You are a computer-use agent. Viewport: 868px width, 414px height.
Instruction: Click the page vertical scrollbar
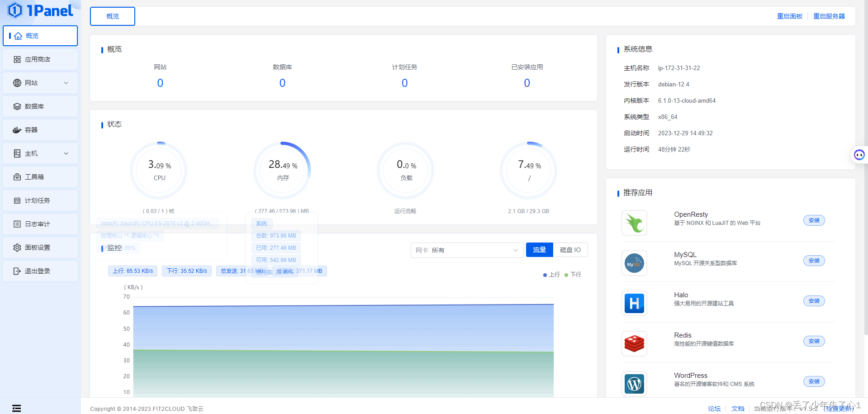click(866, 167)
